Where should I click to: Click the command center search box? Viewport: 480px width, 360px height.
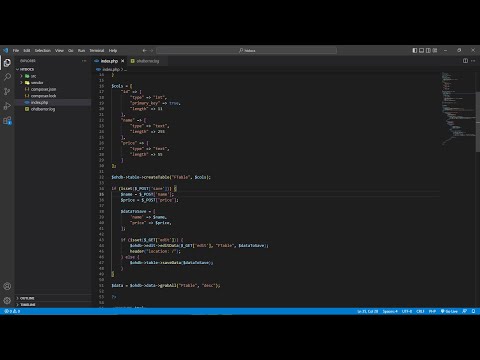[247, 50]
